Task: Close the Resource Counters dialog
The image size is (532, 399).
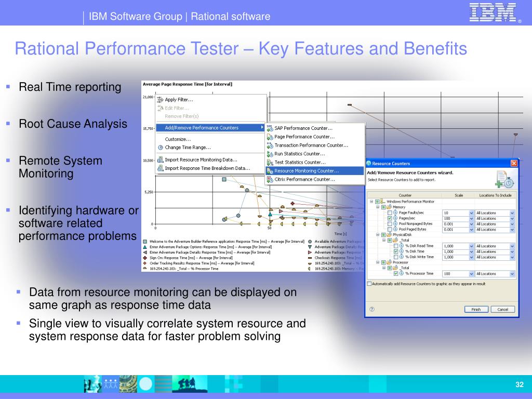Action: click(514, 163)
